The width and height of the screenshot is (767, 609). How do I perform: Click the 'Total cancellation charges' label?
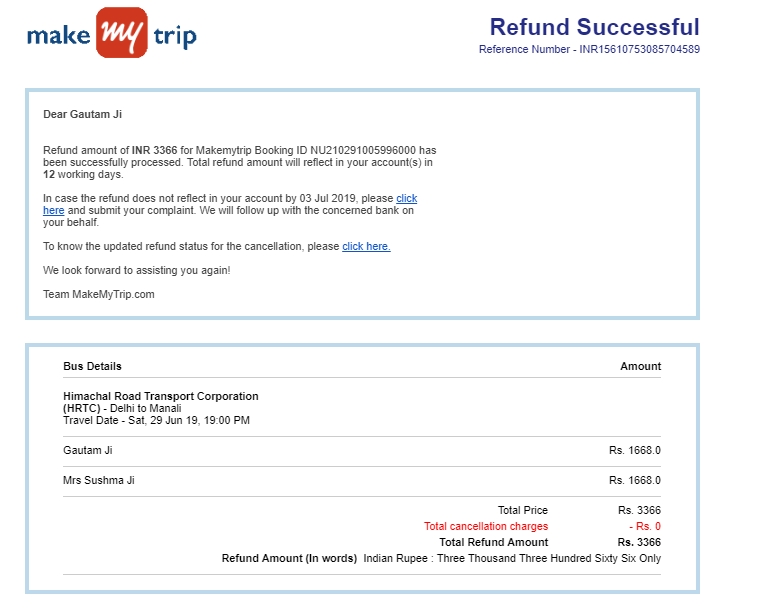point(486,526)
